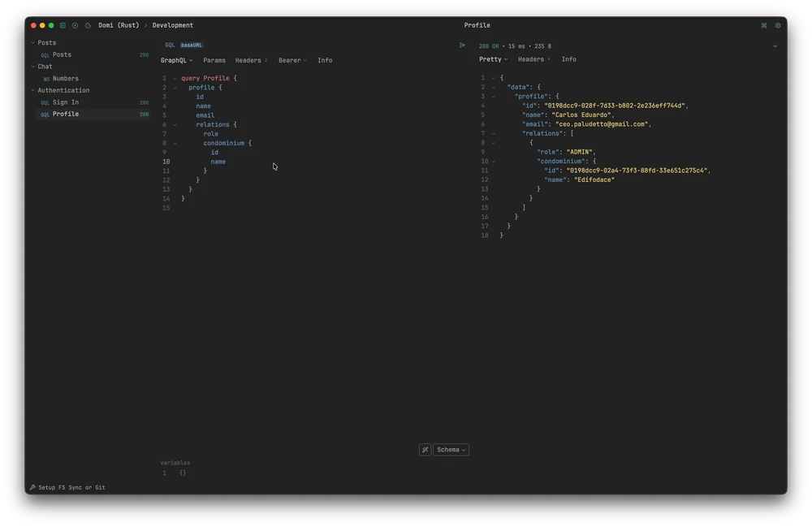Click the "Carlos Eduardo" name value
The image size is (812, 527).
(x=582, y=115)
